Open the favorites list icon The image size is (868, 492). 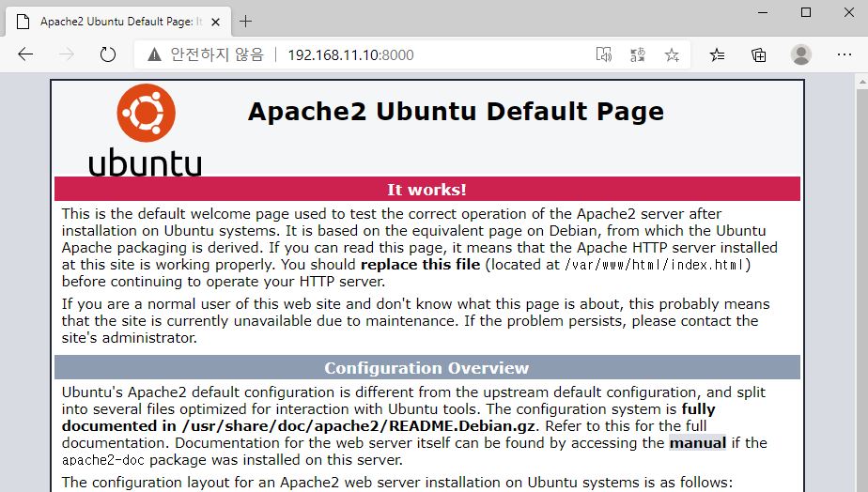pos(717,54)
